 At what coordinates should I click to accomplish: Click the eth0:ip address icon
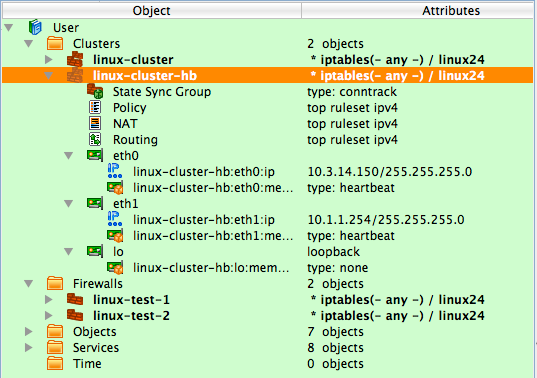[115, 171]
